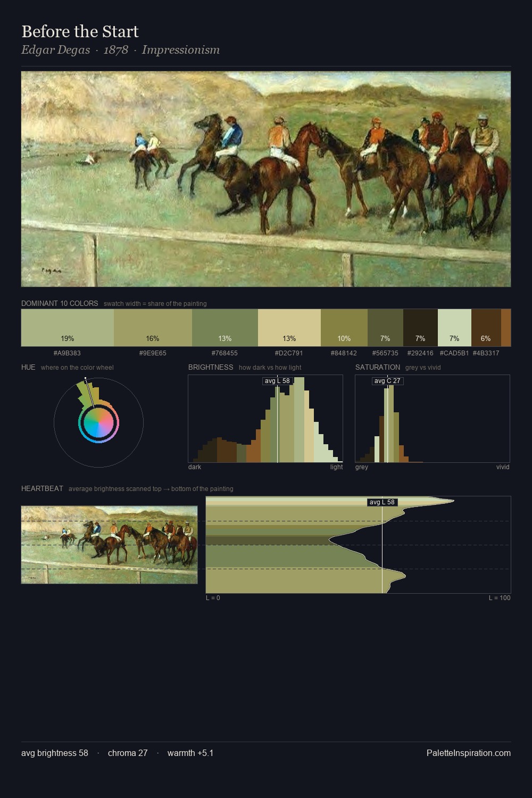Click the 'chroma 27' footer stat

coord(128,753)
